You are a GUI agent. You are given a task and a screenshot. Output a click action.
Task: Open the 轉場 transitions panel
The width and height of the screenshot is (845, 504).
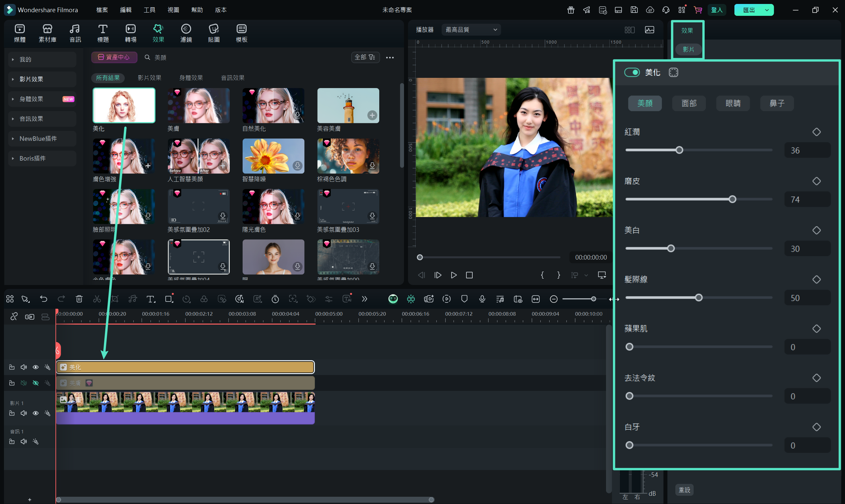pyautogui.click(x=131, y=33)
